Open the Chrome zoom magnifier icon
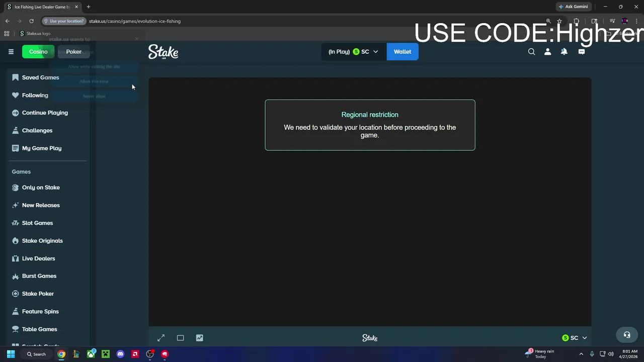Screen dimensions: 644x362 click(548, 21)
